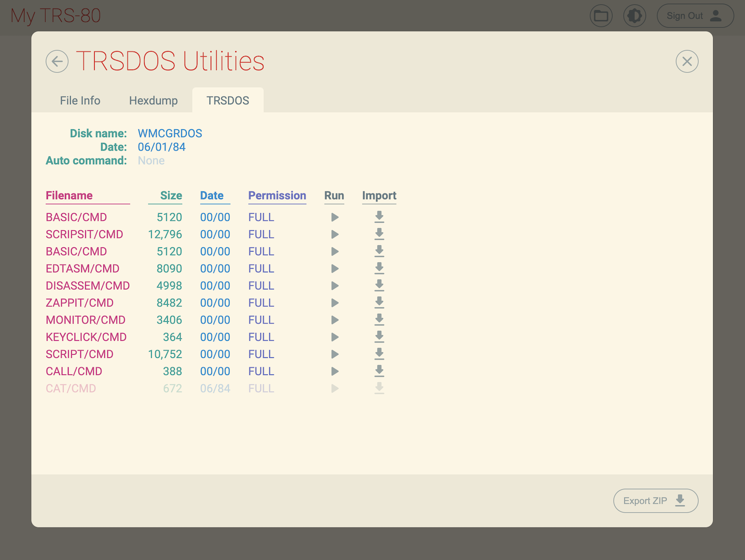The image size is (745, 560).
Task: Close the TRSDOS Utilities dialog
Action: pyautogui.click(x=687, y=62)
